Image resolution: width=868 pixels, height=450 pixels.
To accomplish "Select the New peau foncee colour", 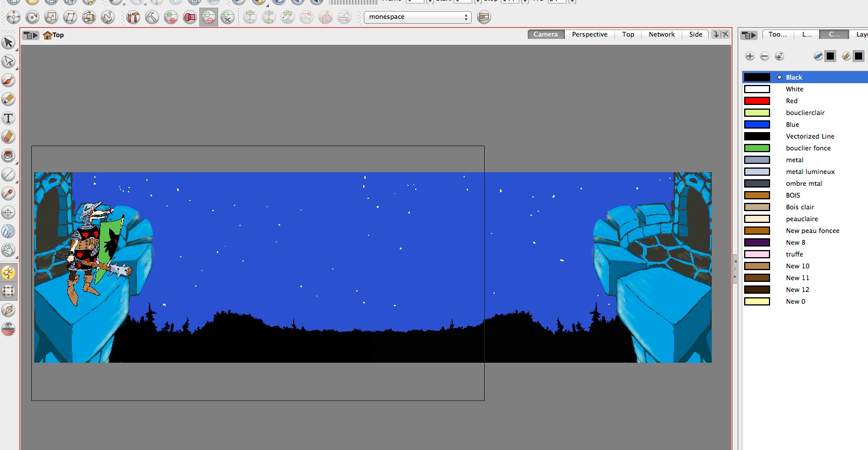I will [805, 231].
